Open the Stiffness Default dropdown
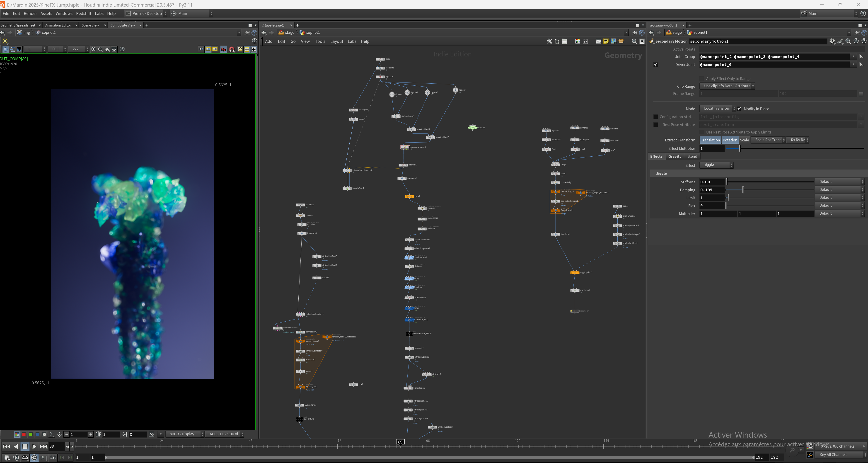 (839, 182)
